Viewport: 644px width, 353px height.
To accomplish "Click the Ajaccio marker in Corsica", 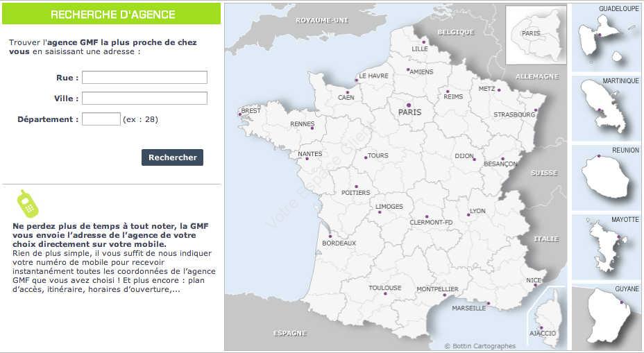I will coord(541,327).
